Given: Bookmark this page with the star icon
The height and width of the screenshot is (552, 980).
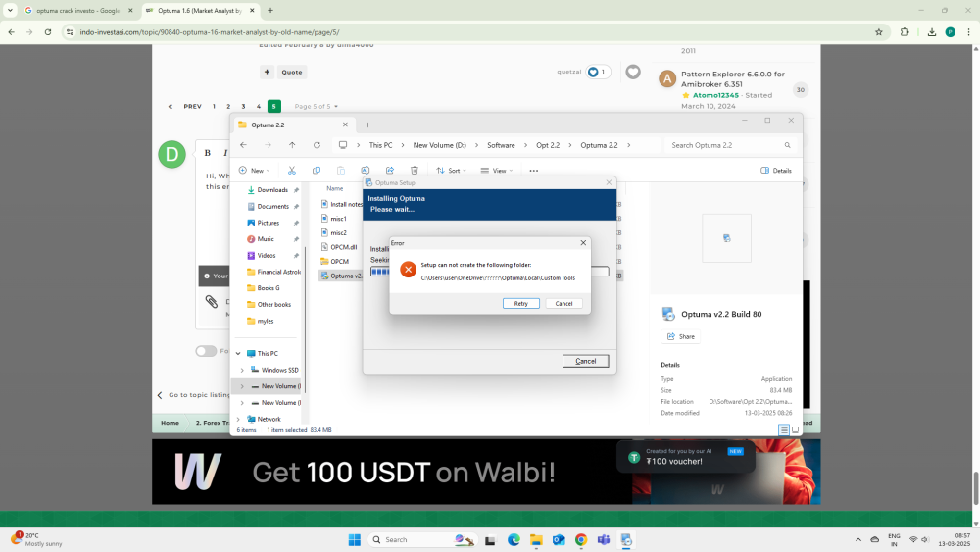Looking at the screenshot, I should [879, 31].
